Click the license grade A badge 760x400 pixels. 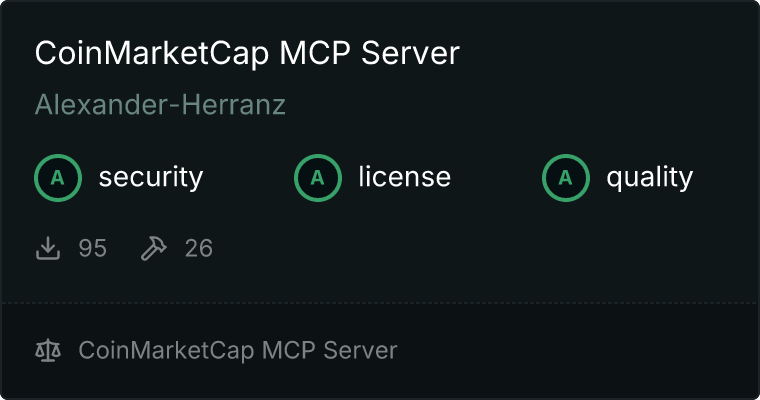[317, 178]
